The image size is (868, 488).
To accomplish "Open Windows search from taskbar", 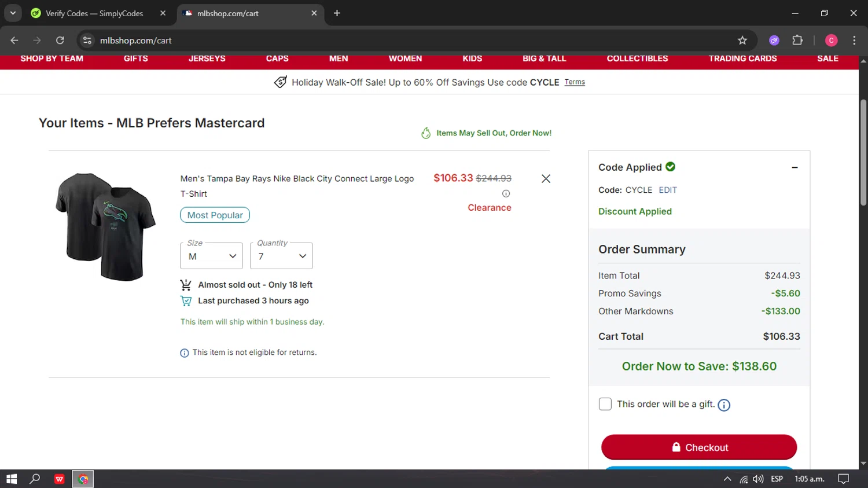I will coord(35,479).
